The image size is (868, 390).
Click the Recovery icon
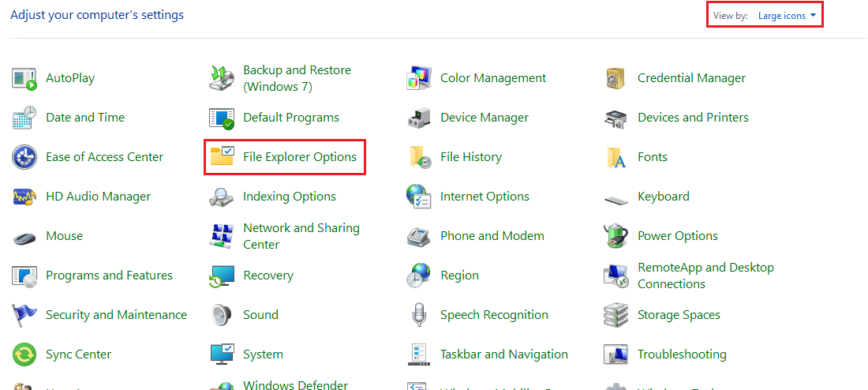[x=222, y=276]
